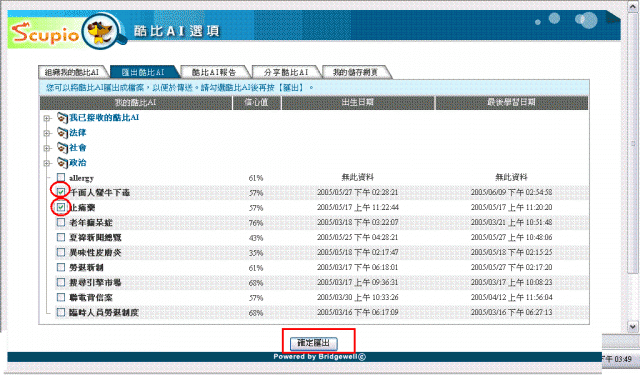This screenshot has height=375, width=640.
Task: Click the page scrollbar down arrow
Action: 633,326
